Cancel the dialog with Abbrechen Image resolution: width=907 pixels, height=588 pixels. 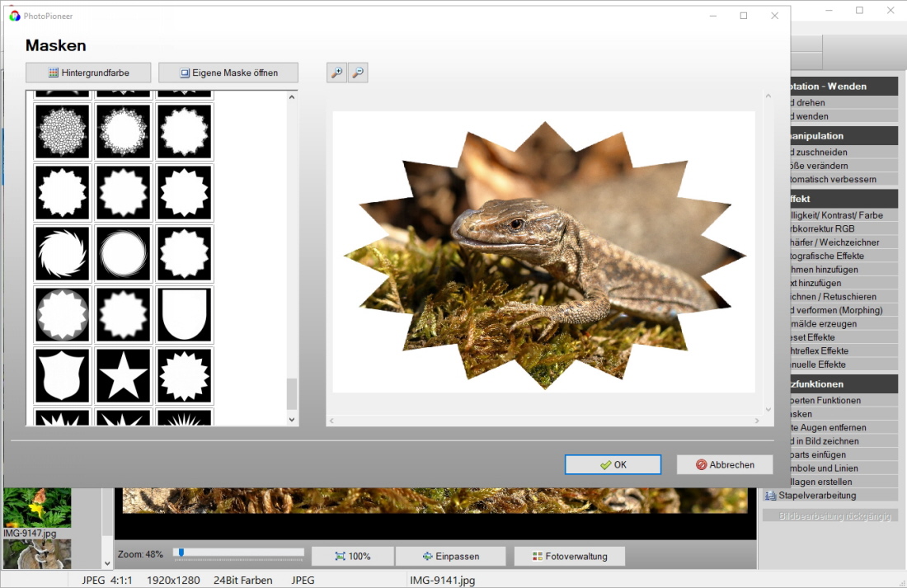coord(724,465)
